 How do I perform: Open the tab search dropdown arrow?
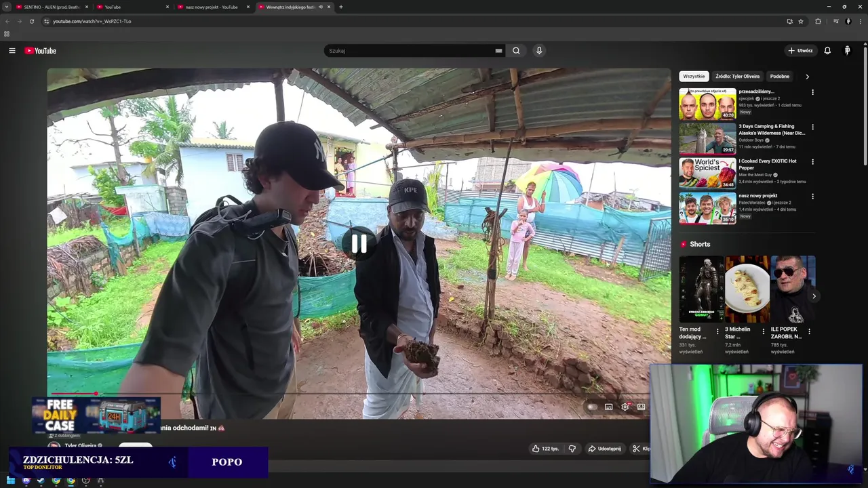point(7,7)
